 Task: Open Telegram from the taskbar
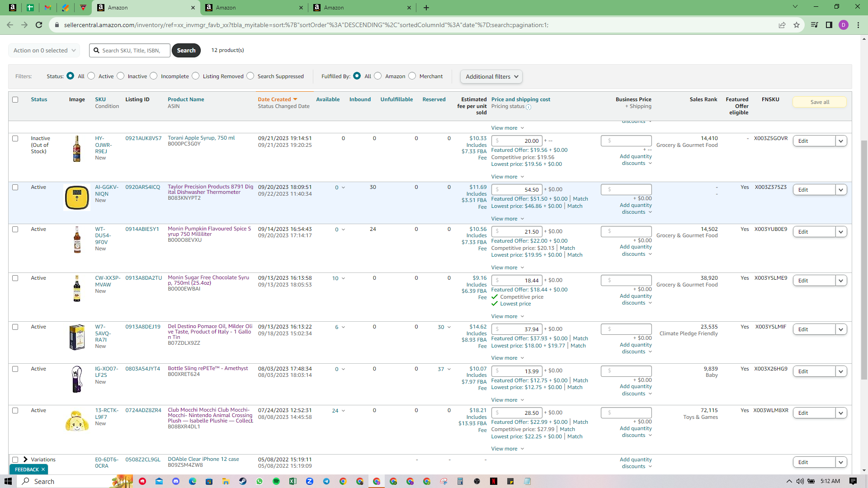tap(326, 481)
